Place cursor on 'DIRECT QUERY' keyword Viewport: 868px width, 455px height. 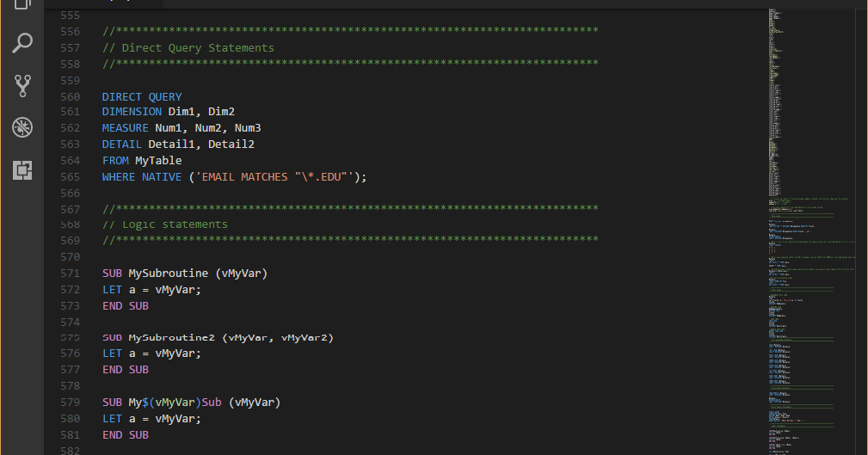(142, 97)
